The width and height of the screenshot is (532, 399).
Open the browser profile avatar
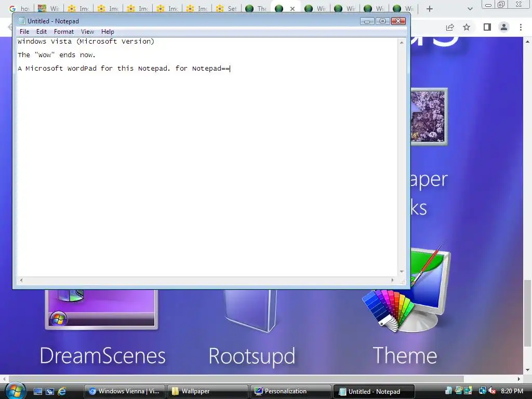tap(504, 27)
